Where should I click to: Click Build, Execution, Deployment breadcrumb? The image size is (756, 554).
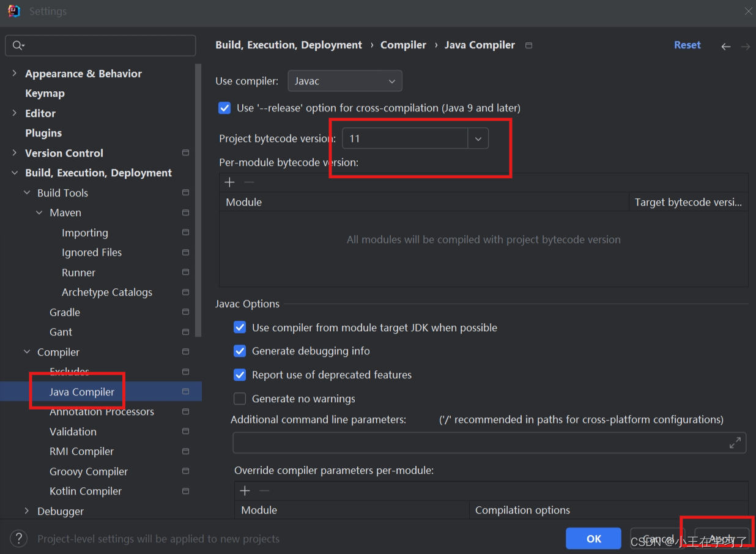point(289,45)
